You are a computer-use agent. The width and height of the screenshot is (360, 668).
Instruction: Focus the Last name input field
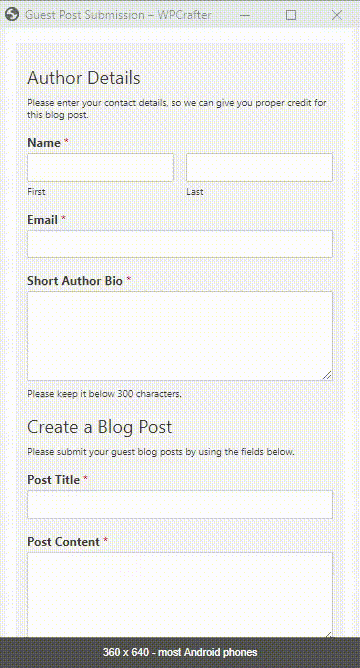259,167
